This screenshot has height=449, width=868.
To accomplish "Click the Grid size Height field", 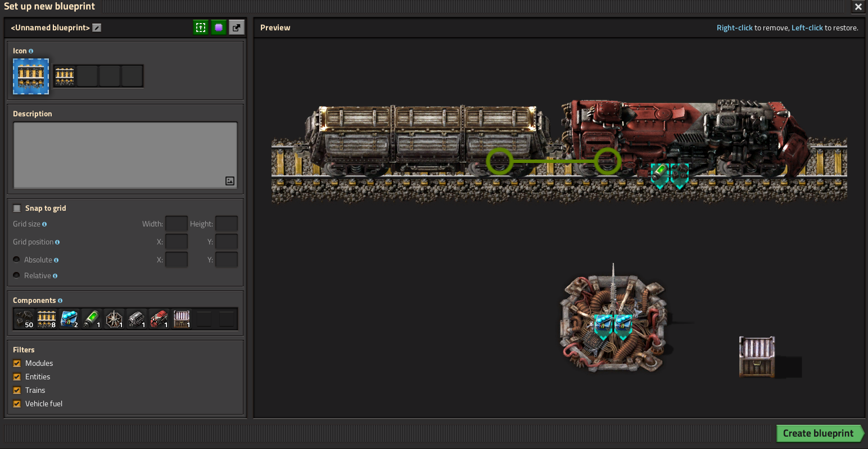I will pos(227,224).
